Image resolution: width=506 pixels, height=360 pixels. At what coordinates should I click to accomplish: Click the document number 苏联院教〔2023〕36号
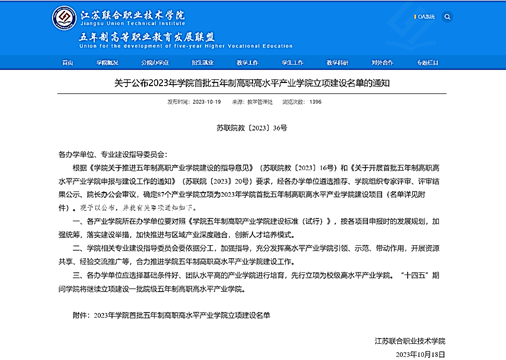(x=252, y=128)
